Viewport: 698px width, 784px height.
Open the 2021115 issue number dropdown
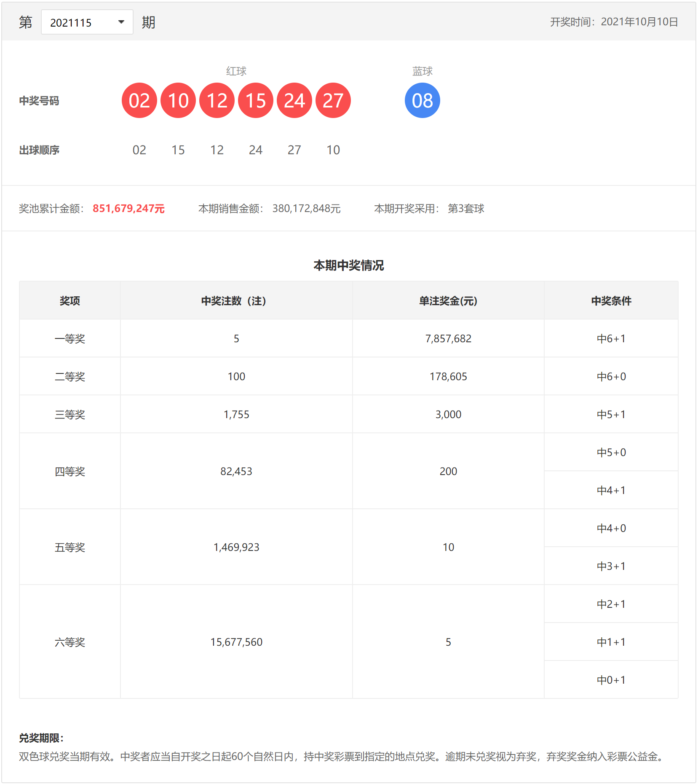(x=86, y=22)
